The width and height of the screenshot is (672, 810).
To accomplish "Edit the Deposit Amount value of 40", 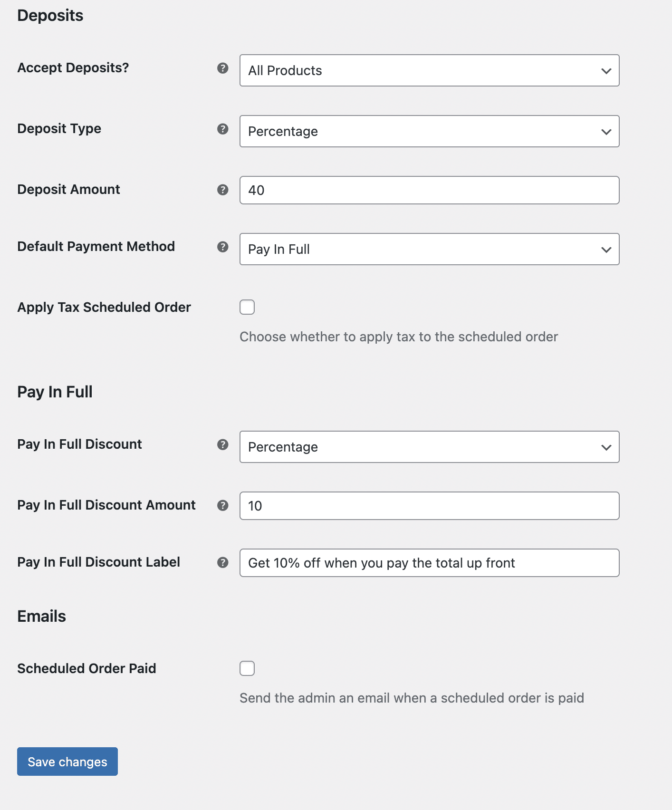I will pos(429,190).
